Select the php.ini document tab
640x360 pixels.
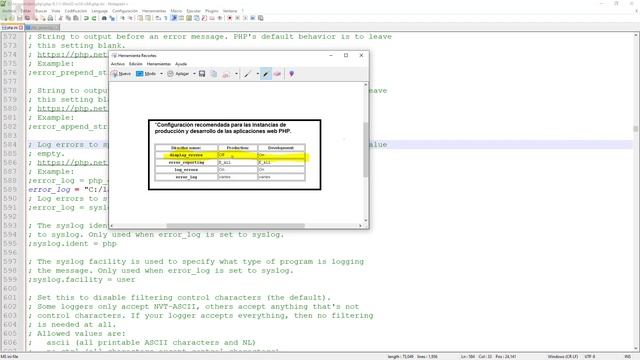click(x=12, y=27)
